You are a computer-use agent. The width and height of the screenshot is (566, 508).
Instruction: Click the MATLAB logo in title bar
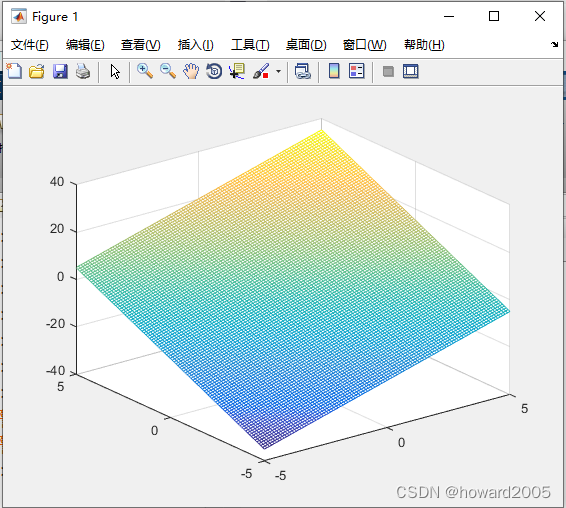coord(19,17)
